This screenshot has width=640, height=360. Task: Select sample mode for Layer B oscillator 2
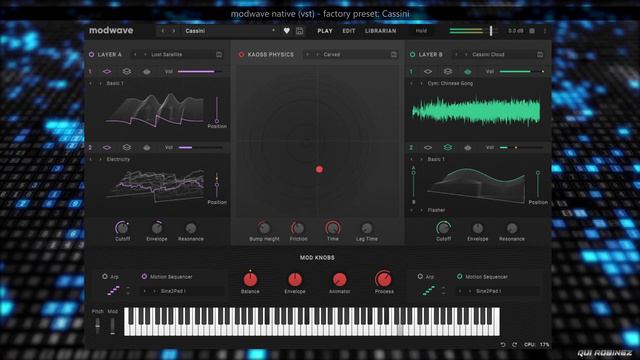[x=468, y=147]
